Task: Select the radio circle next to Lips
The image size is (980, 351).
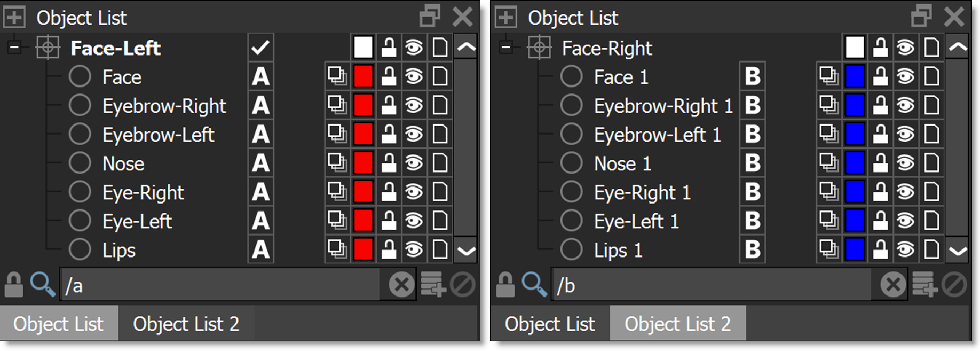Action: (x=80, y=249)
